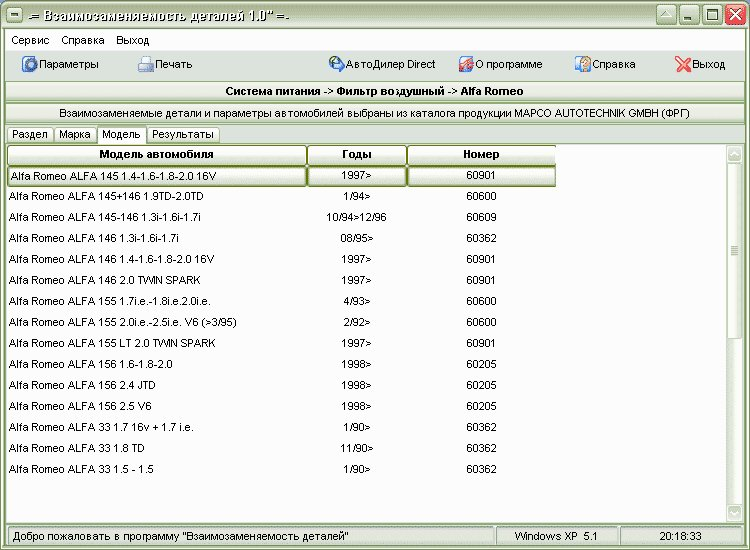The height and width of the screenshot is (550, 750).
Task: Click the Печать printer icon
Action: click(x=145, y=64)
